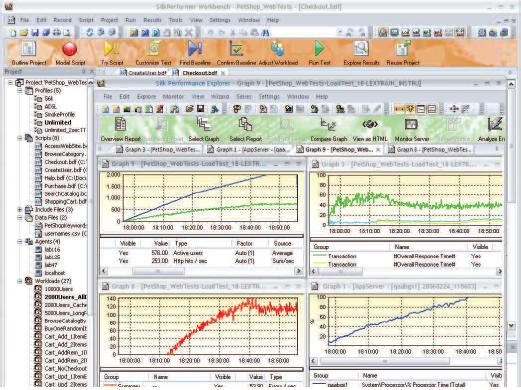Open Explore Results workflow icon
The width and height of the screenshot is (521, 390).
(x=361, y=49)
